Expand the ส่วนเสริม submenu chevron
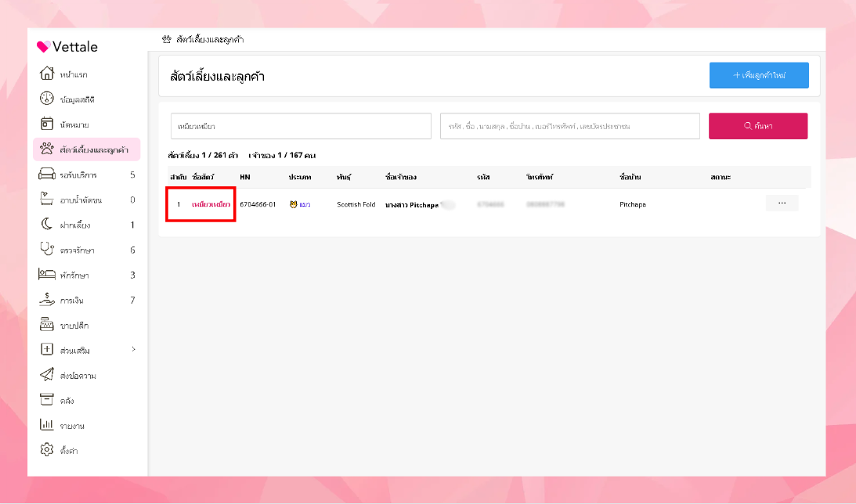Screen dimensions: 856x504 pyautogui.click(x=133, y=349)
